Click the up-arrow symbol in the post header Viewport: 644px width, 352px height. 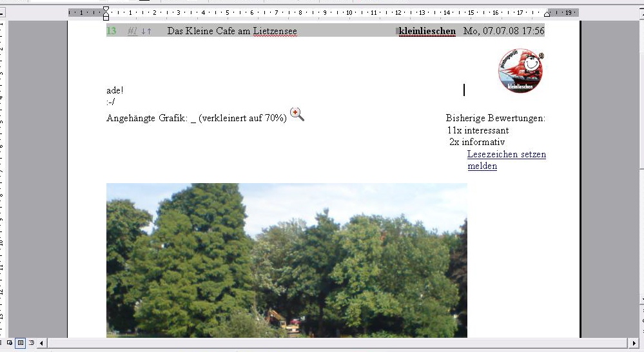[149, 31]
